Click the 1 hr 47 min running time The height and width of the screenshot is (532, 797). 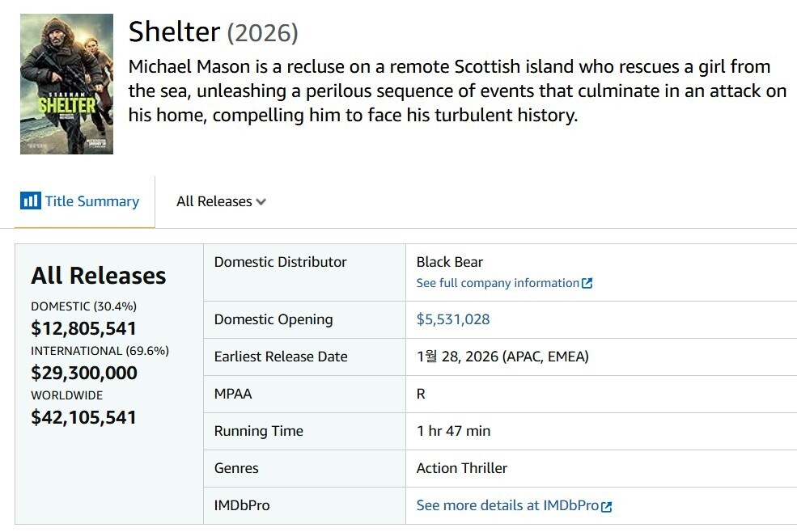(453, 431)
